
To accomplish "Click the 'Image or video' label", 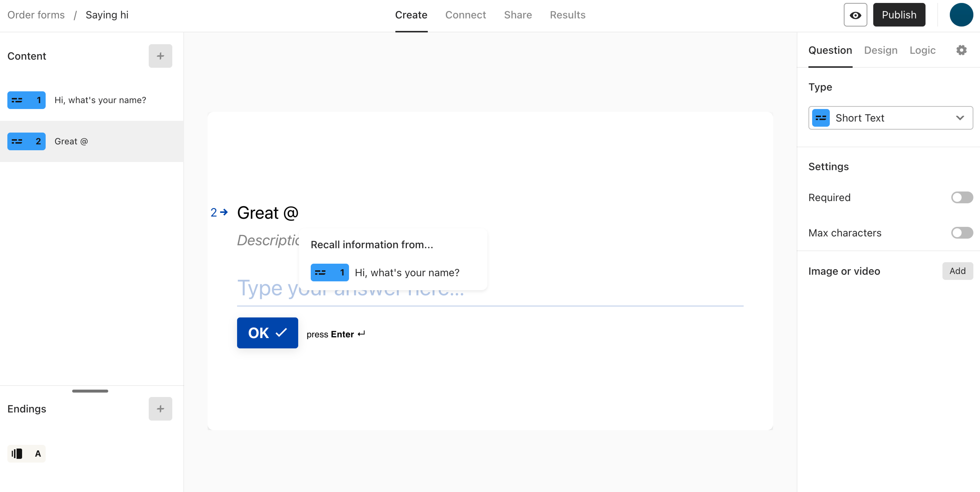I will pos(844,271).
